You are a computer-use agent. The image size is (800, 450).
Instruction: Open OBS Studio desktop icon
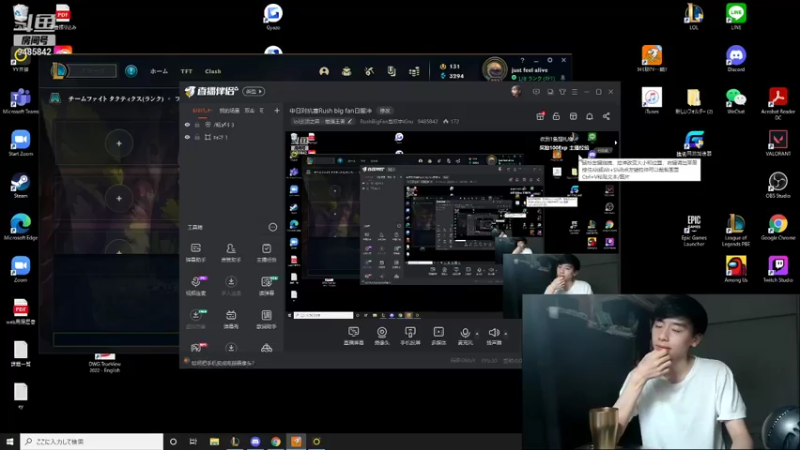(778, 185)
